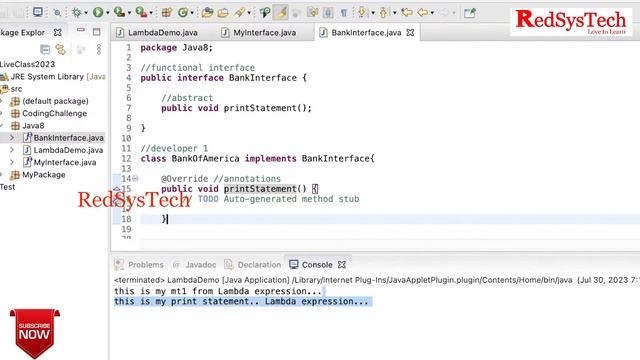The image size is (640, 360).
Task: Click the rightmost toolbar editor icon
Action: coord(470,13)
